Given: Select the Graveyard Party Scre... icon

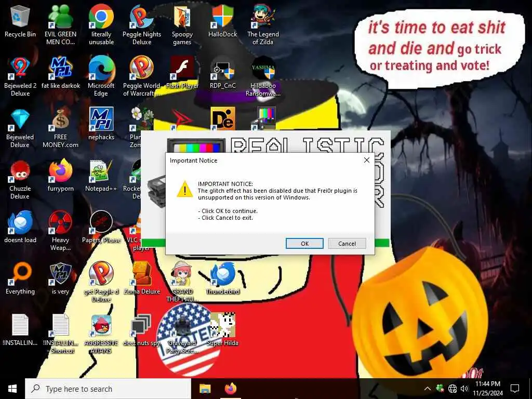Looking at the screenshot, I should [182, 334].
